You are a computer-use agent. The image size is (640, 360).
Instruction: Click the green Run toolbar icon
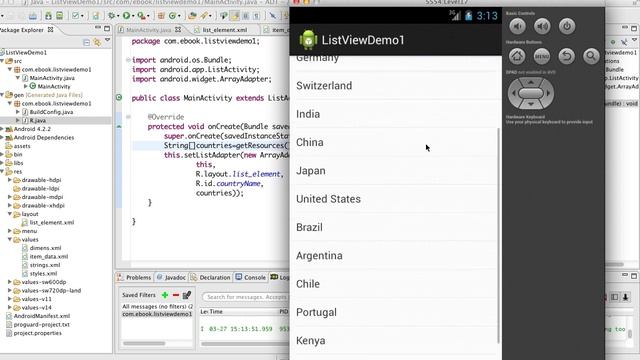127,16
